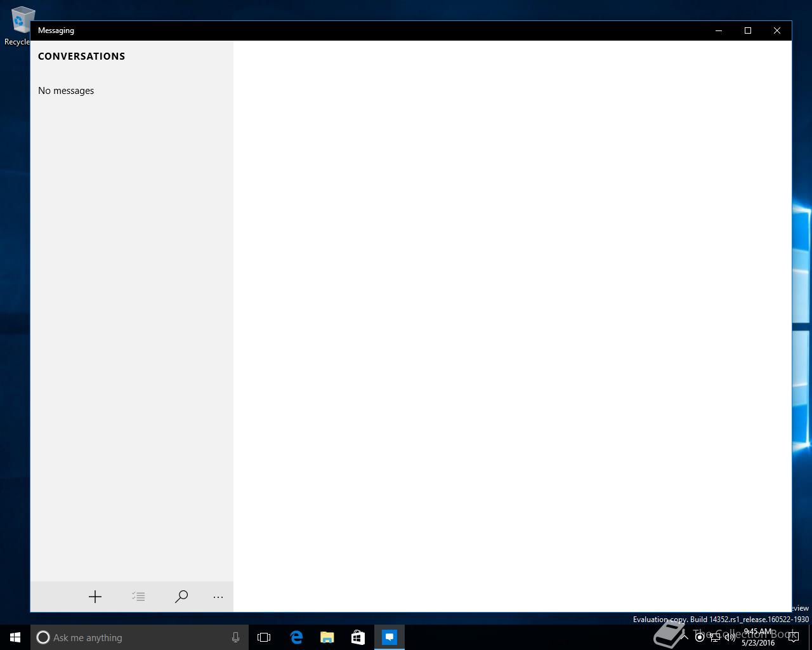Minimize the Messaging window

coord(719,30)
